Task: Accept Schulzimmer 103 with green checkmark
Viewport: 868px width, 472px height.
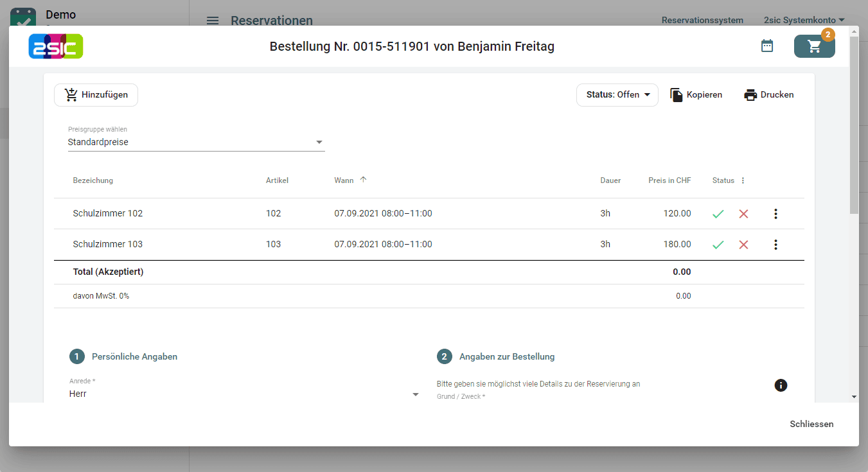Action: [x=718, y=245]
